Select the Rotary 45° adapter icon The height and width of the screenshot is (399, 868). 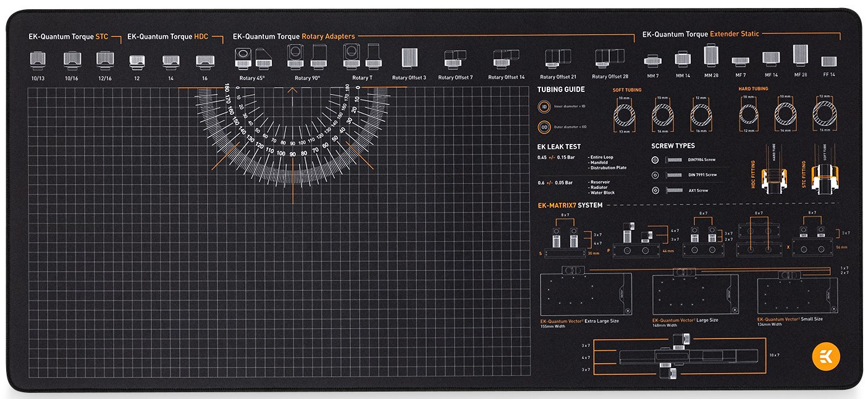pos(253,59)
